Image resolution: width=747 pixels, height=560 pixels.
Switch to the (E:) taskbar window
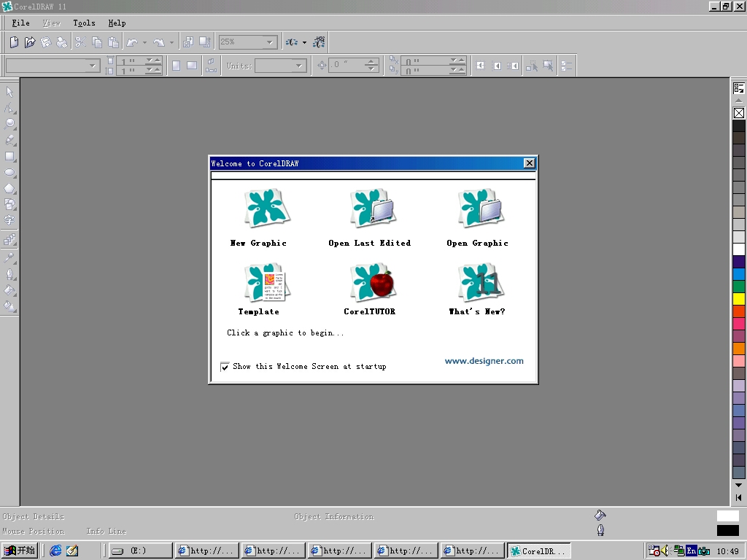tap(140, 551)
